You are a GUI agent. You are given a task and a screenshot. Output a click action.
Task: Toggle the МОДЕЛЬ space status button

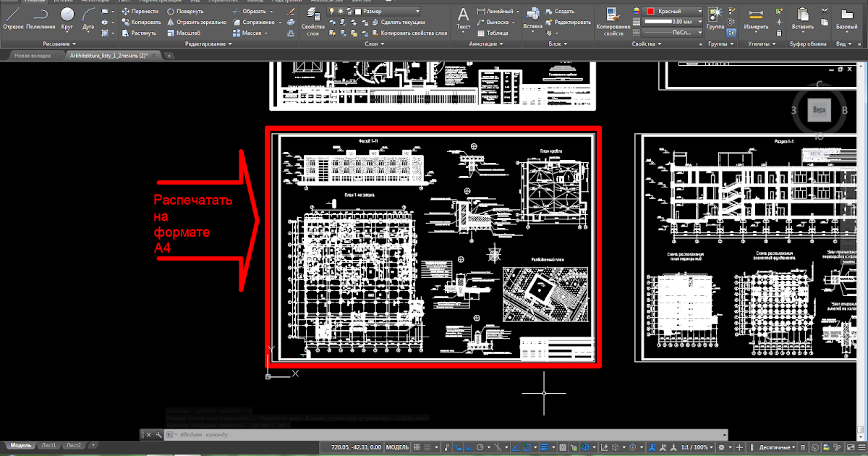pos(396,447)
